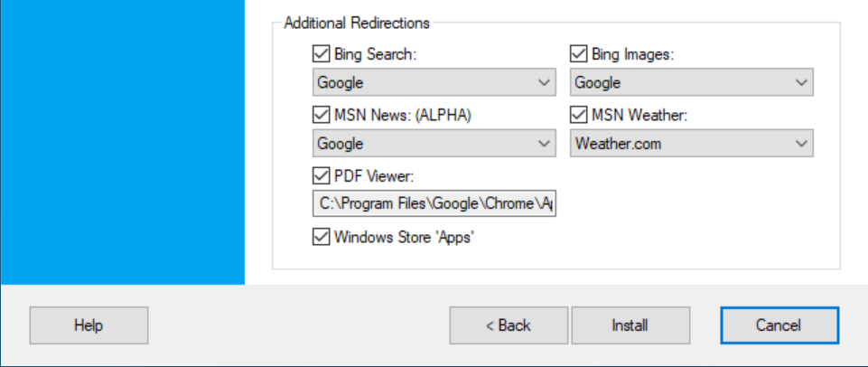Click the Install button

630,325
